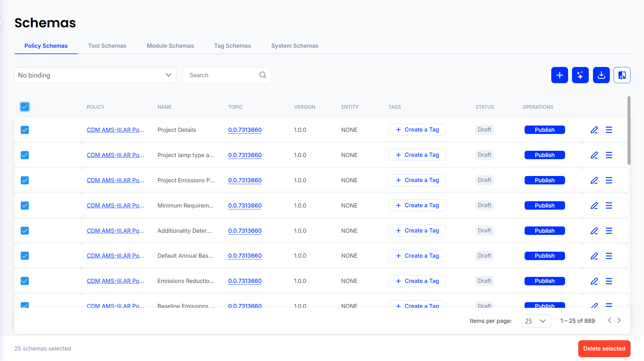Deselect the Additionality Deter row checkbox
The width and height of the screenshot is (644, 361).
[25, 231]
